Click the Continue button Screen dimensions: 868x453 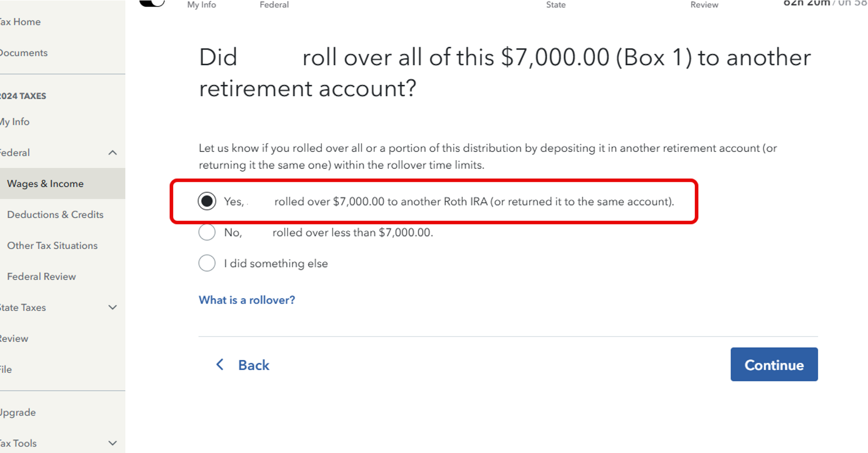(774, 364)
